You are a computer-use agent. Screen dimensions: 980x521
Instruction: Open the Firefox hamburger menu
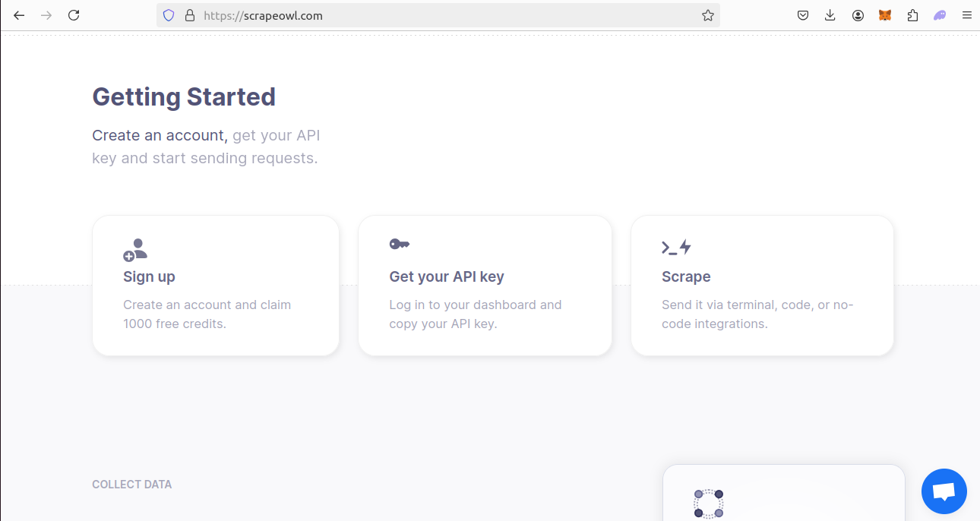(967, 15)
